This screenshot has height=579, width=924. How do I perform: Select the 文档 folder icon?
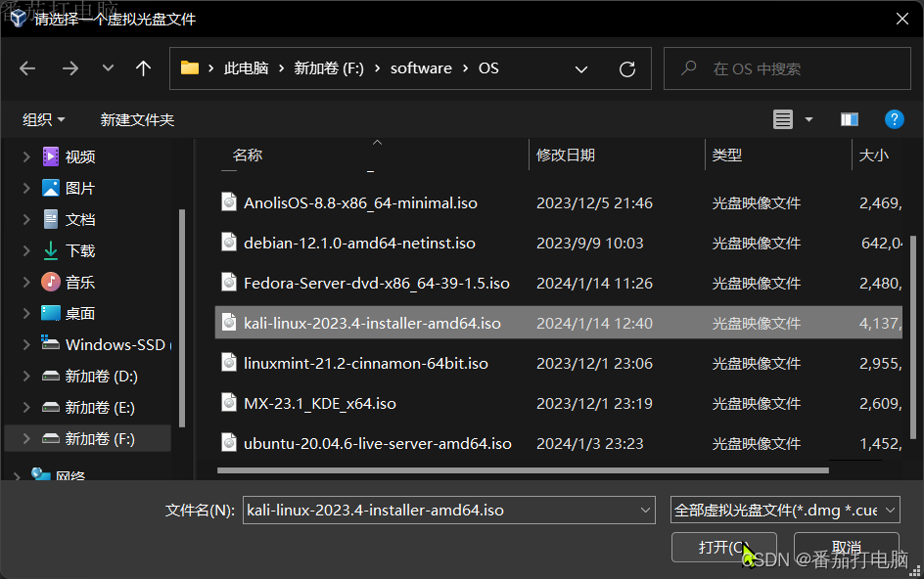coord(51,219)
